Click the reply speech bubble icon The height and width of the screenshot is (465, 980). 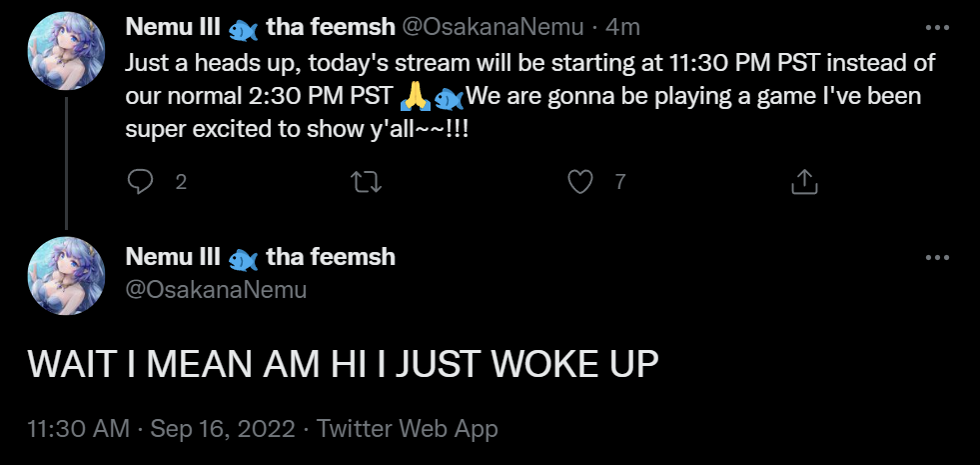[x=142, y=181]
